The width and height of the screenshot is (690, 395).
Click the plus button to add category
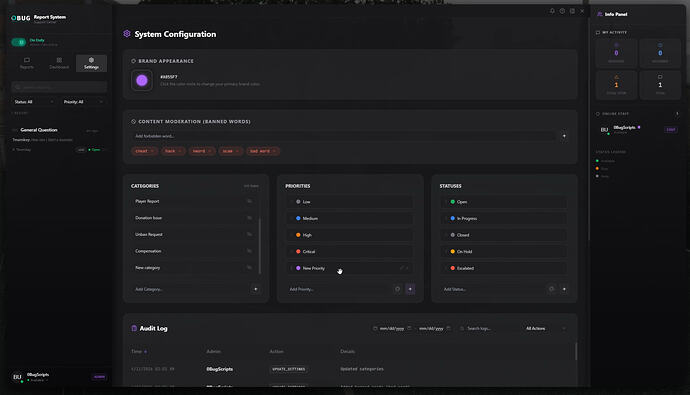256,289
